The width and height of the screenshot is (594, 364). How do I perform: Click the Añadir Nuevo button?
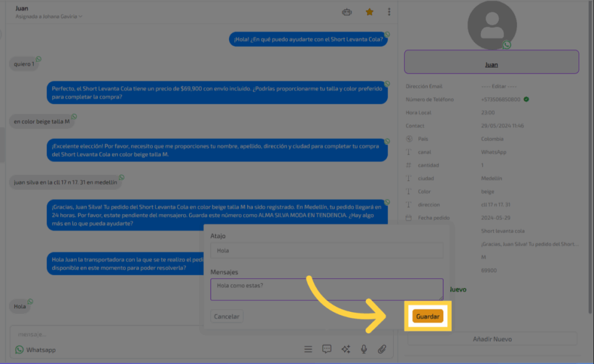pyautogui.click(x=492, y=338)
